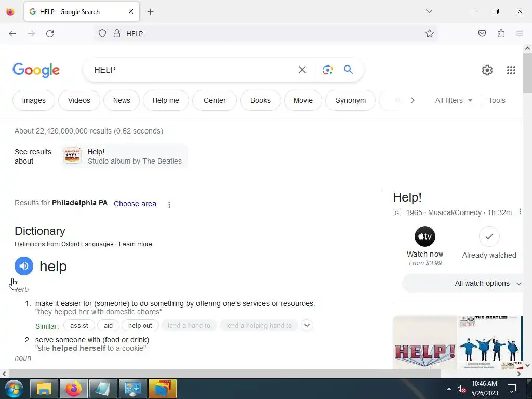The width and height of the screenshot is (532, 399).
Task: Open search Tools
Action: click(x=497, y=100)
